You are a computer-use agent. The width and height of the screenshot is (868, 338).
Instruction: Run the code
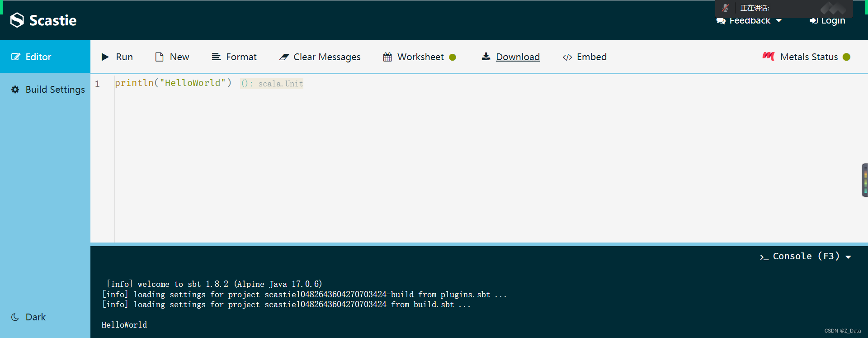click(x=117, y=57)
